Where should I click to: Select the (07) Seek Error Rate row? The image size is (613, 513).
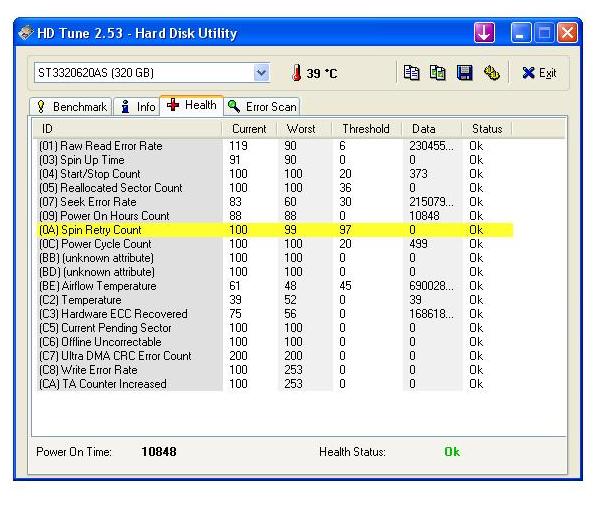[274, 202]
